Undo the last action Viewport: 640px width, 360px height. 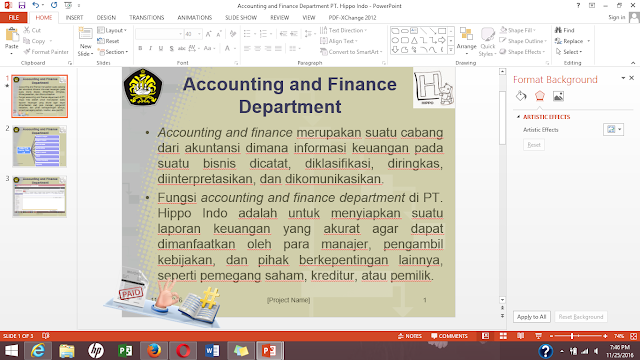(x=36, y=5)
